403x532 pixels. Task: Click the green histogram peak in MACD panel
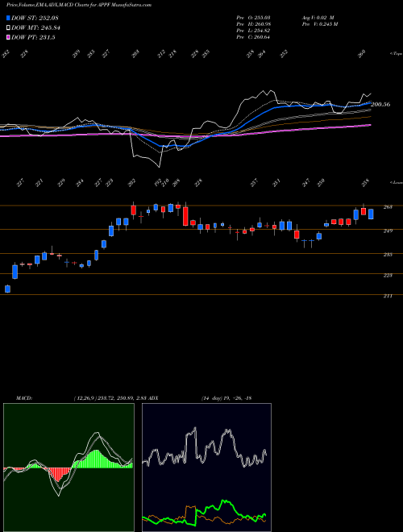tap(97, 459)
